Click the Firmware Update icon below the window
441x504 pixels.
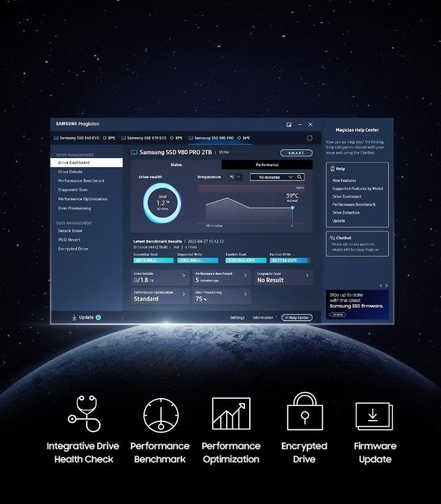[374, 416]
